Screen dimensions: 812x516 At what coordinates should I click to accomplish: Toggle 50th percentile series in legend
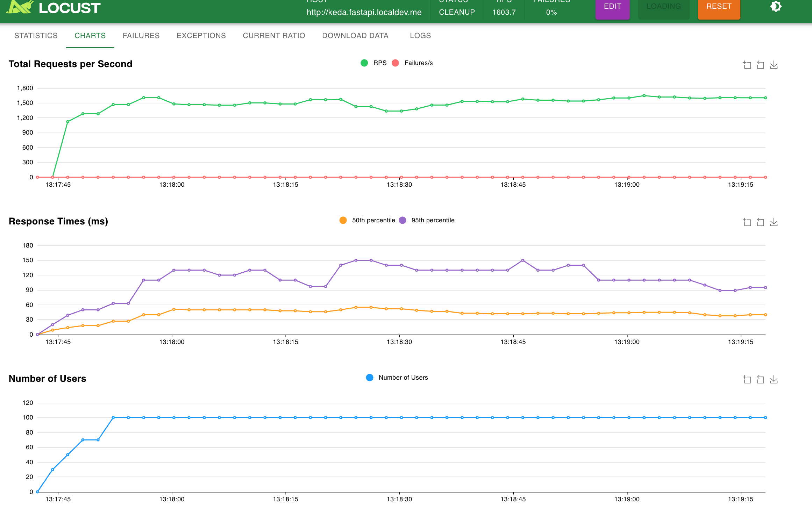367,220
